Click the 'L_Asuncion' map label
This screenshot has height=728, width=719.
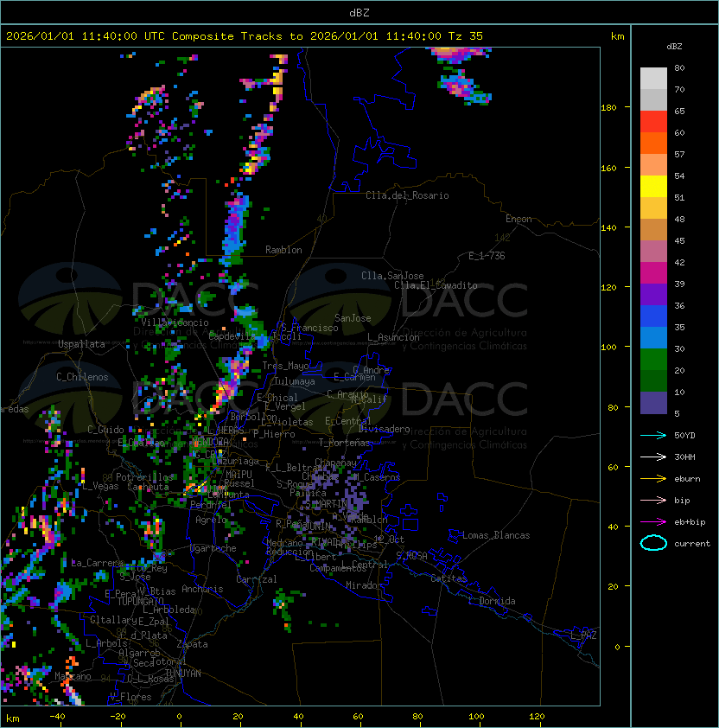393,337
